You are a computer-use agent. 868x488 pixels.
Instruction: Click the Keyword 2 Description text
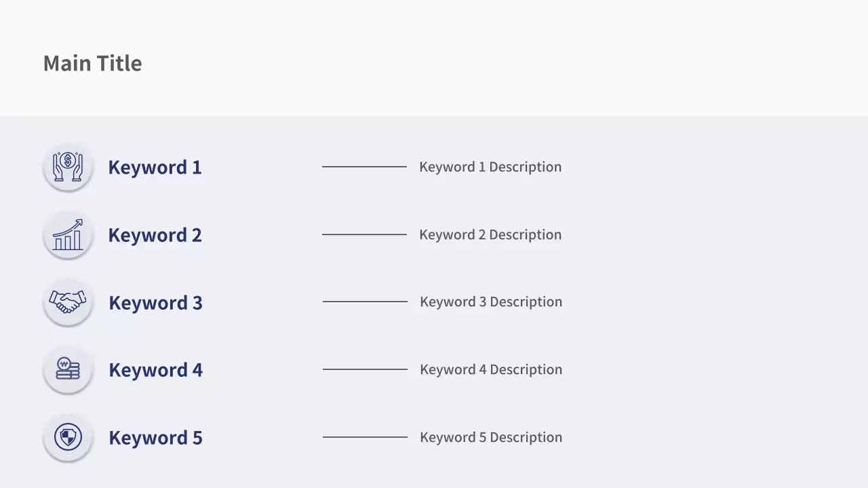[x=490, y=235]
